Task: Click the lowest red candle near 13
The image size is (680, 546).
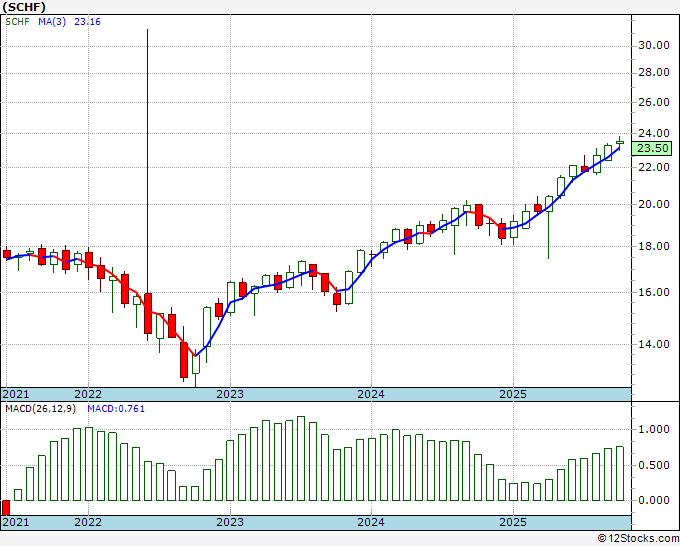Action: tap(184, 360)
